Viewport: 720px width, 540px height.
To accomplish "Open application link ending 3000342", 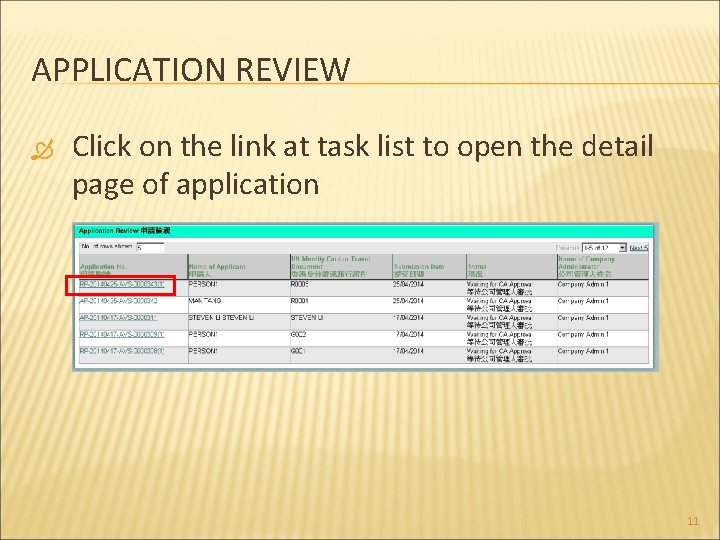I will click(118, 301).
